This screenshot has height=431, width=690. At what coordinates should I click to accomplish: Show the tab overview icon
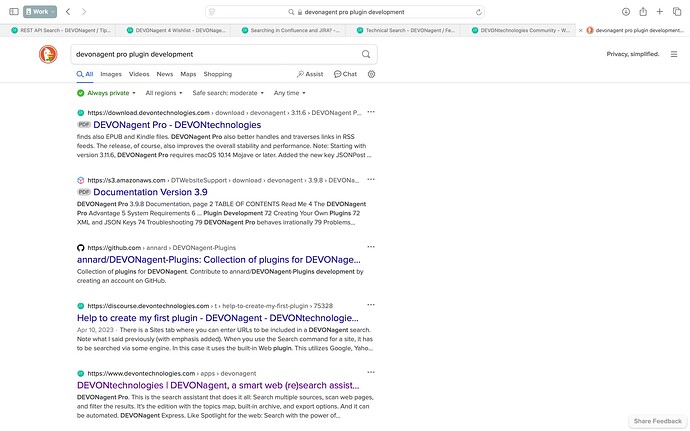677,11
